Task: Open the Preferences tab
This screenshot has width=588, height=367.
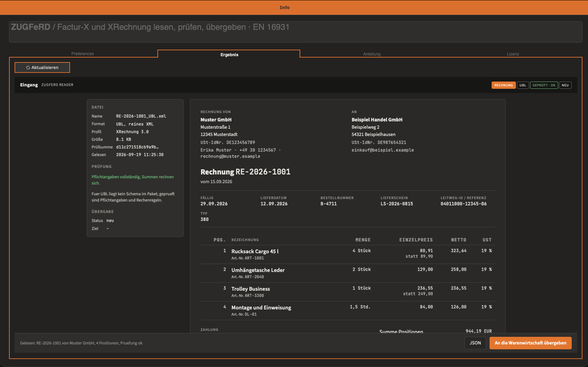Action: 83,54
